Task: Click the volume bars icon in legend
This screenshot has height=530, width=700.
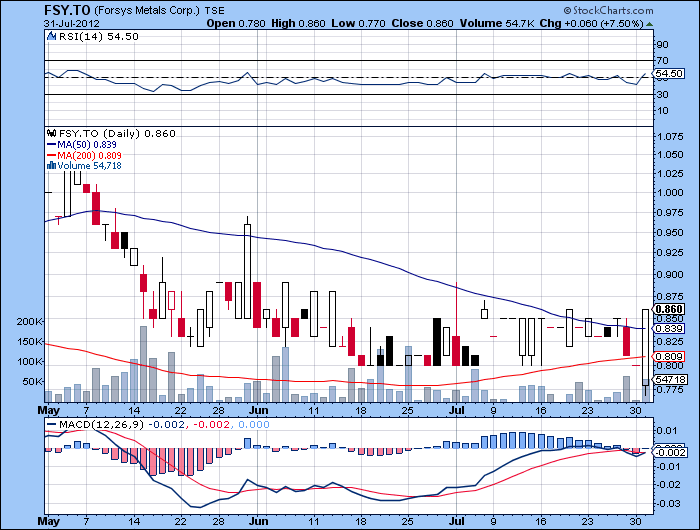Action: point(51,166)
